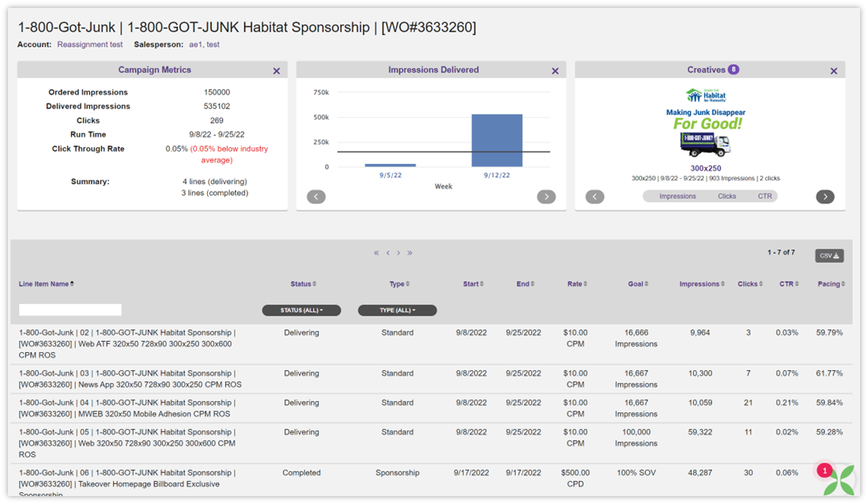
Task: Click Delivered Impressions value 535102
Action: pyautogui.click(x=217, y=106)
